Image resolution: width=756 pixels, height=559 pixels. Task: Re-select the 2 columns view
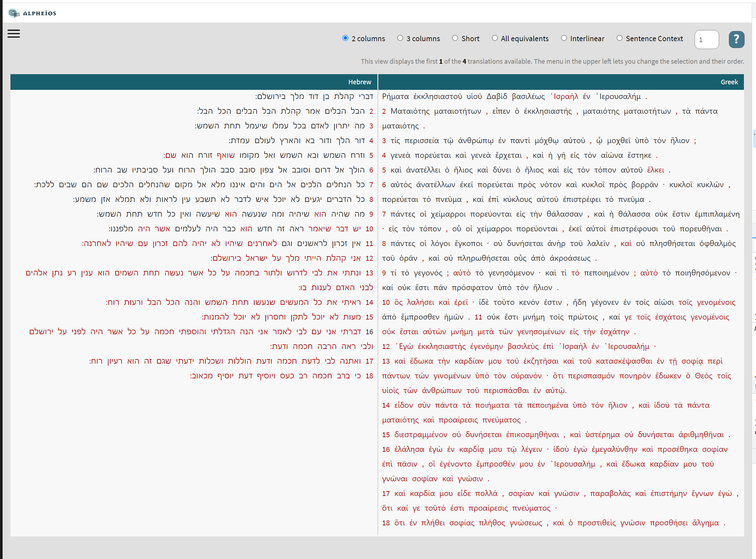tap(345, 38)
